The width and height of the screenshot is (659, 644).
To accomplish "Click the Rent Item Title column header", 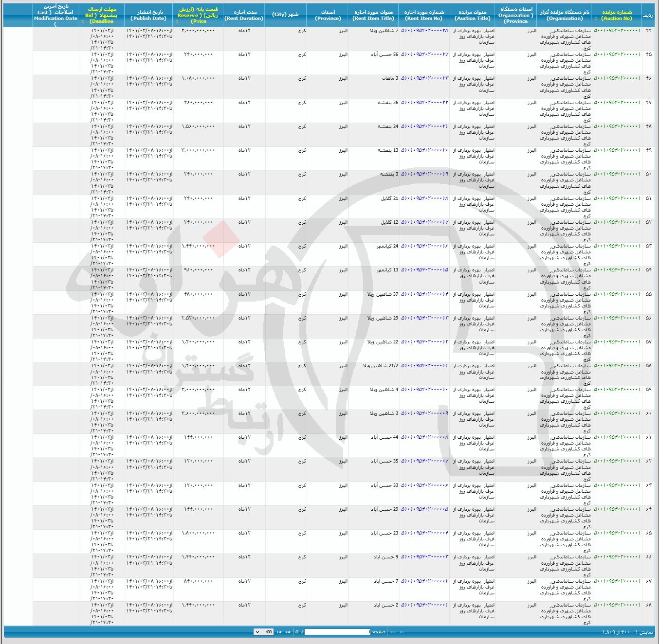I will pos(373,15).
